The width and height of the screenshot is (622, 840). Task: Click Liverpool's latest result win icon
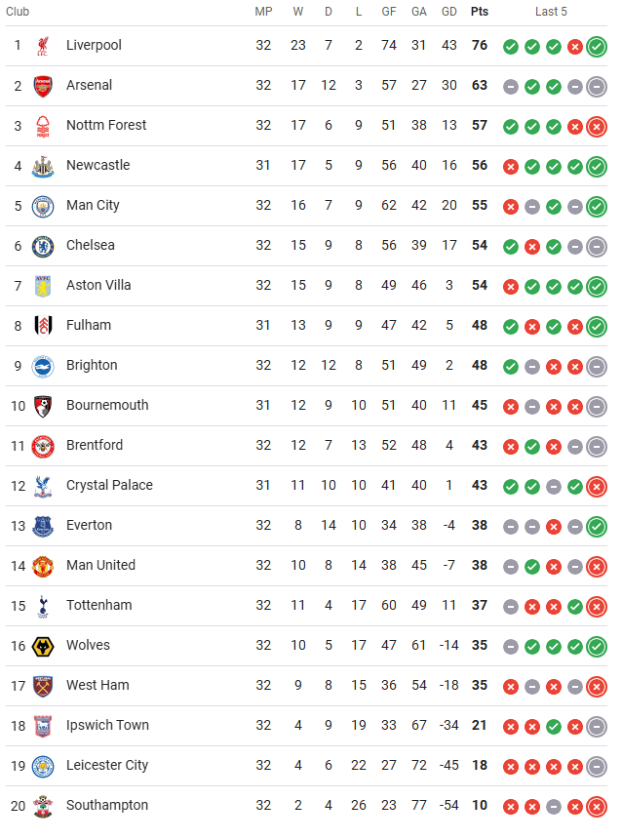click(597, 47)
